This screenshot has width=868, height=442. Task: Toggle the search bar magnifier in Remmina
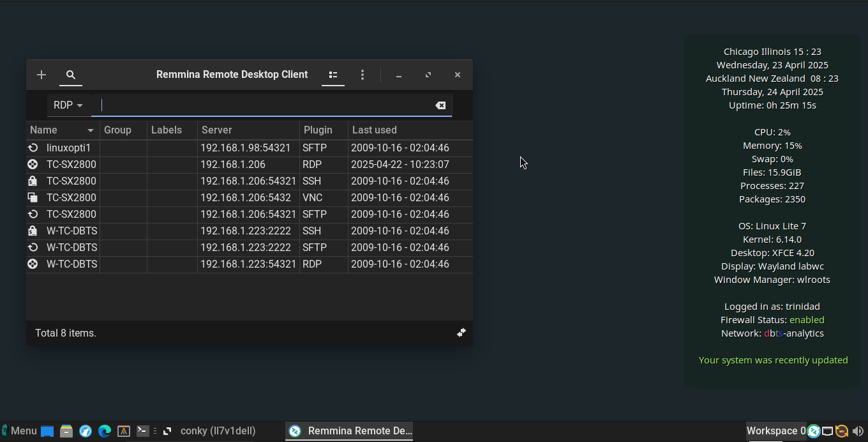click(71, 75)
